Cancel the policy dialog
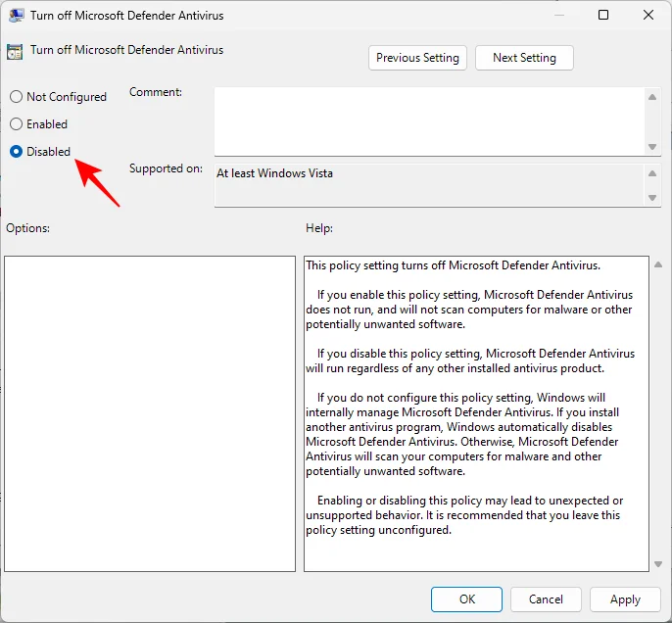This screenshot has height=623, width=672. tap(546, 599)
